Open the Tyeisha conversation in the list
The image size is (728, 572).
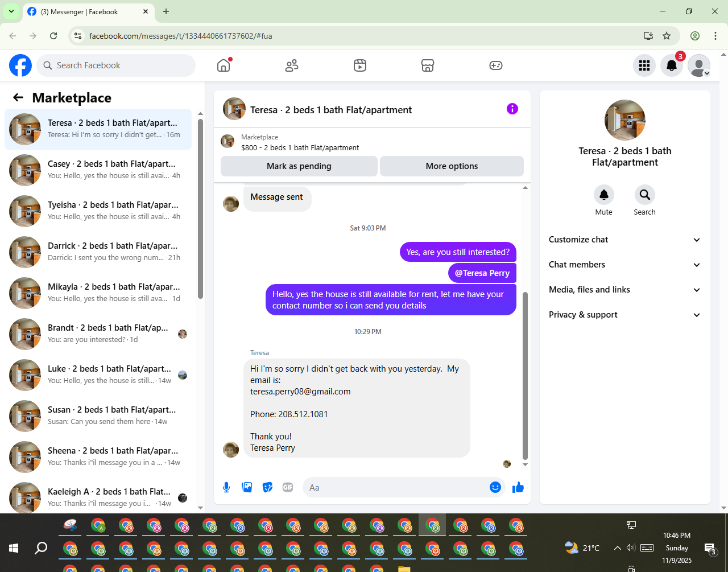point(98,211)
